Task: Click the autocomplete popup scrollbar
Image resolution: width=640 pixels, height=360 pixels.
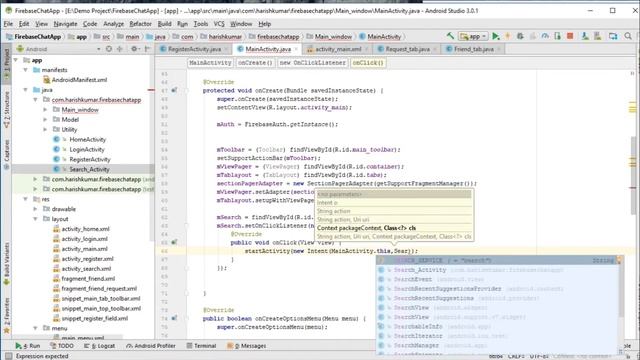Action: (x=621, y=290)
